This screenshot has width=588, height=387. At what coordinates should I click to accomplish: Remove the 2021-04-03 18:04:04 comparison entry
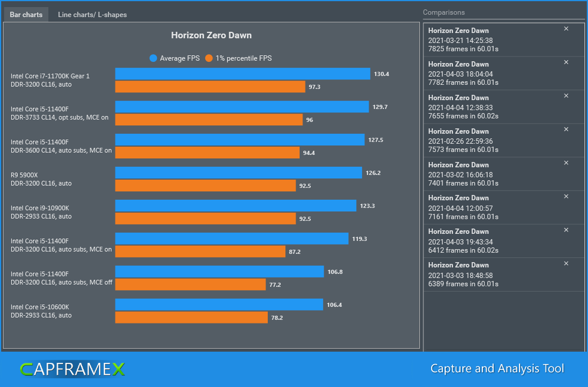[566, 62]
